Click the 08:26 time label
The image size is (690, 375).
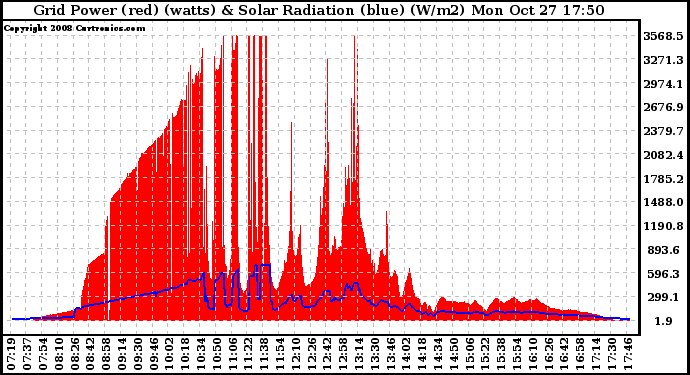click(x=75, y=354)
